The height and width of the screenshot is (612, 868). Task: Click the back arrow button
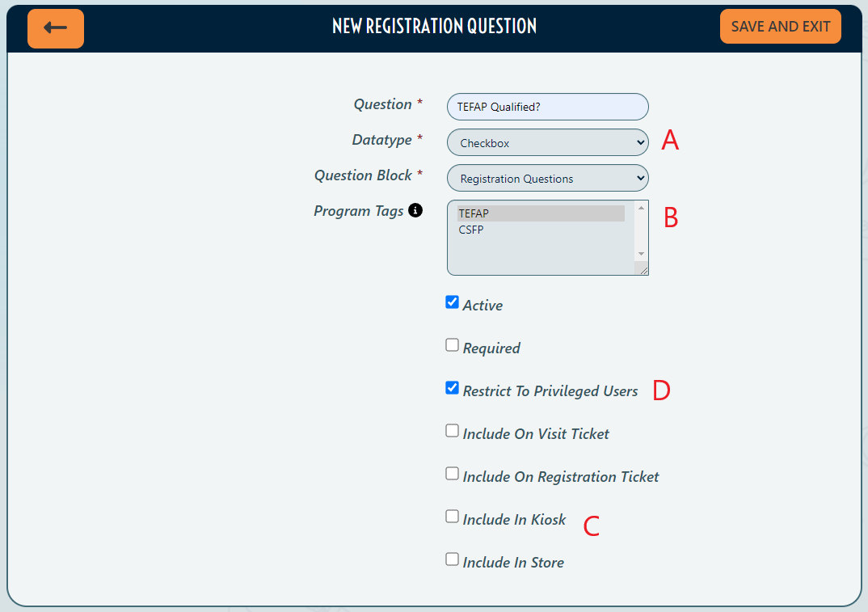55,28
